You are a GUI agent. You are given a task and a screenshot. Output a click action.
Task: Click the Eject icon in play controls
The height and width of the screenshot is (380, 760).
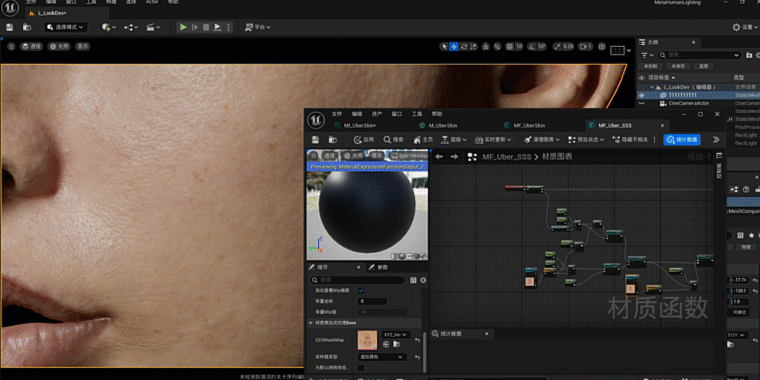coord(218,27)
